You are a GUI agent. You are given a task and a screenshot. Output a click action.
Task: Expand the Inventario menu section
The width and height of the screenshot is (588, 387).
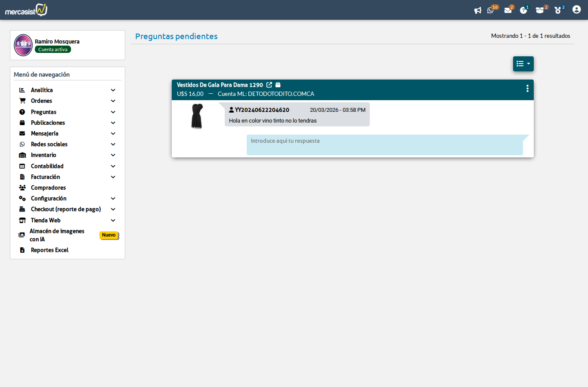click(67, 155)
